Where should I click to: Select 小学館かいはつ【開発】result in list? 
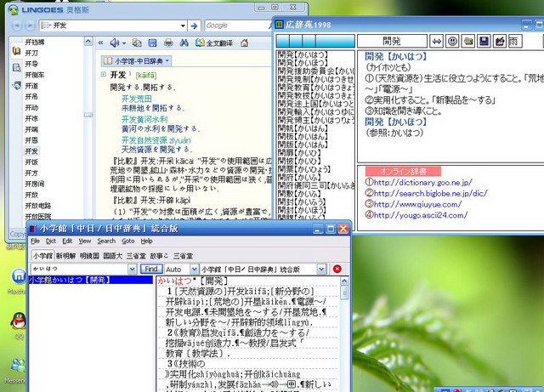click(91, 280)
